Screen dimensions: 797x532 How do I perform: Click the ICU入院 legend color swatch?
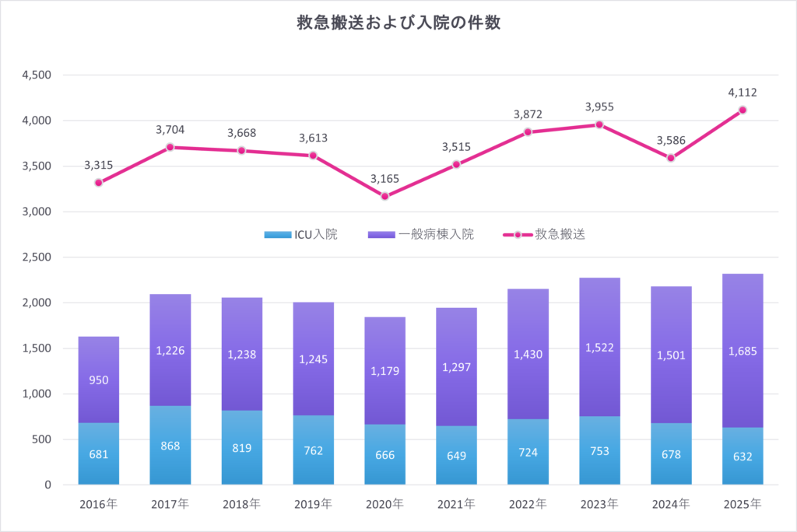pyautogui.click(x=276, y=234)
